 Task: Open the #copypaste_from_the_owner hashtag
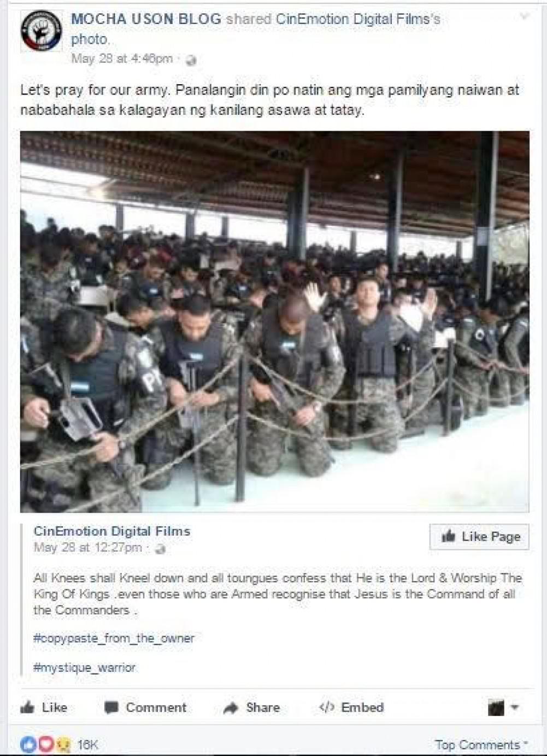pos(114,638)
